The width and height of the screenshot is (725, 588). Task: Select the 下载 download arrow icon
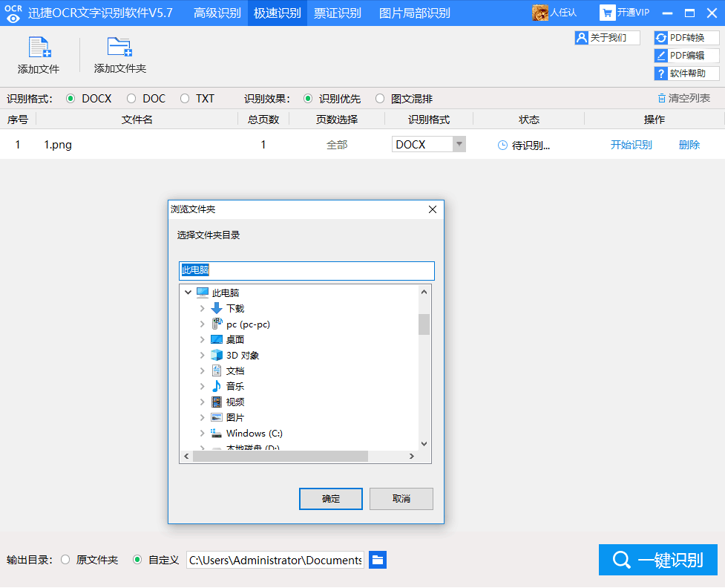click(x=217, y=309)
